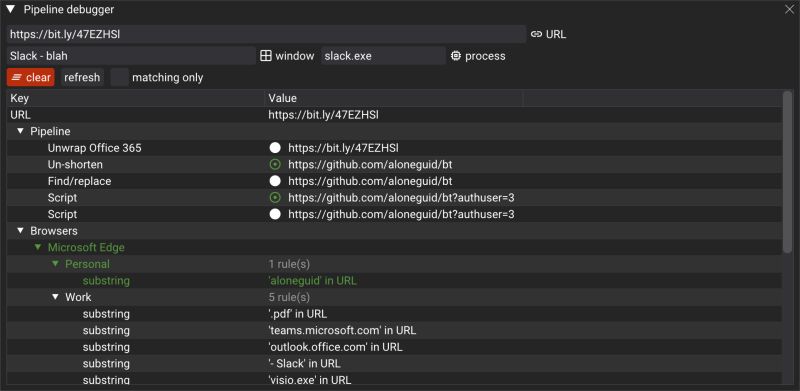Click the Personal '1 rule(s)' value
Image resolution: width=800 pixels, height=391 pixels.
pyautogui.click(x=289, y=264)
